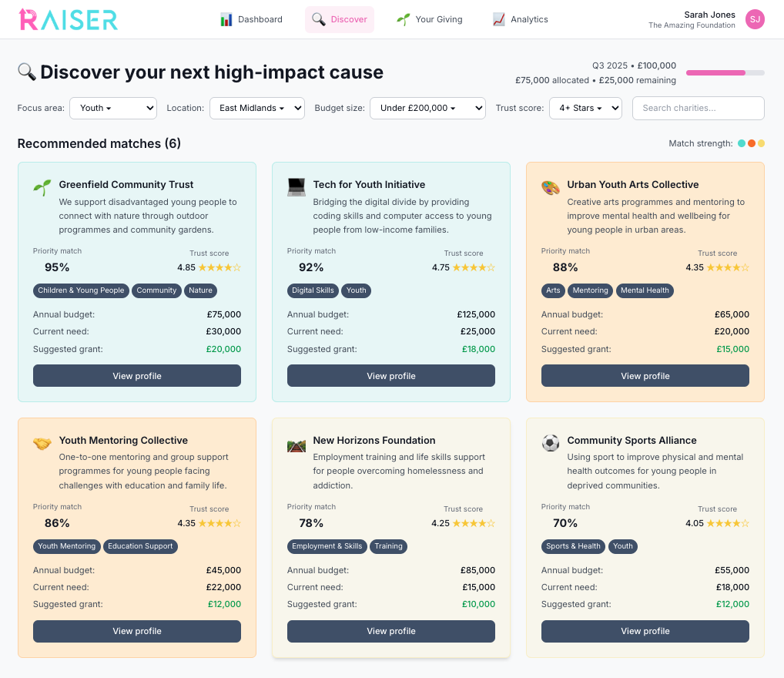Click the Education Support tag
The height and width of the screenshot is (678, 784).
140,546
